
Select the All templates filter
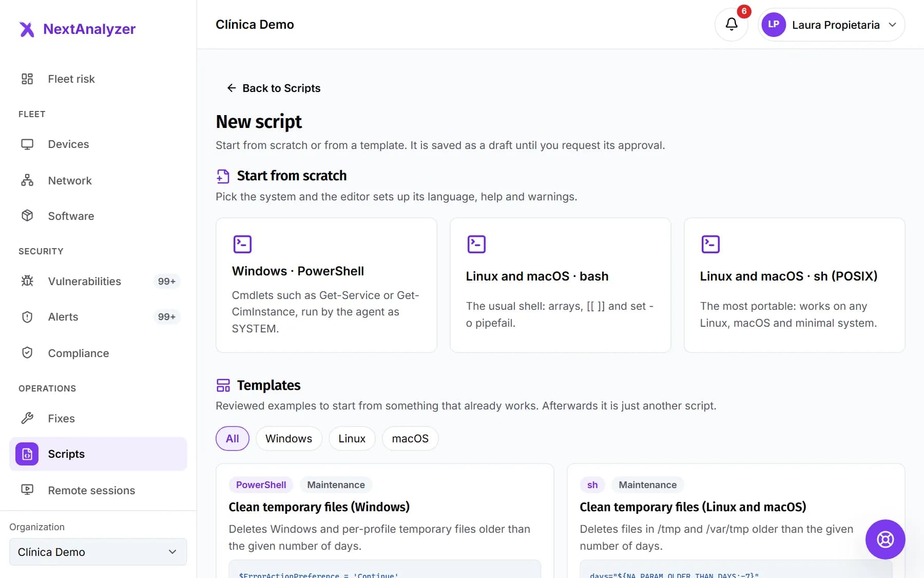pos(233,439)
